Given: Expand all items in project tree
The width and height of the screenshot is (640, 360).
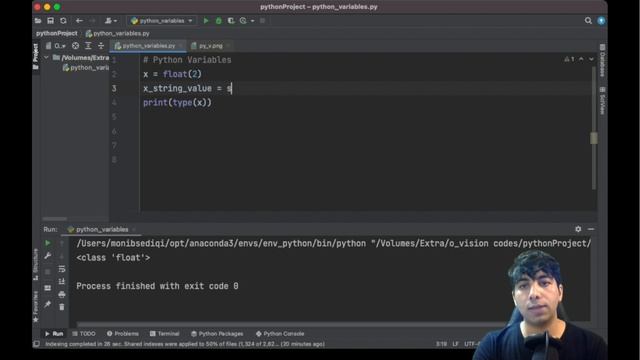Looking at the screenshot, I should [88, 46].
